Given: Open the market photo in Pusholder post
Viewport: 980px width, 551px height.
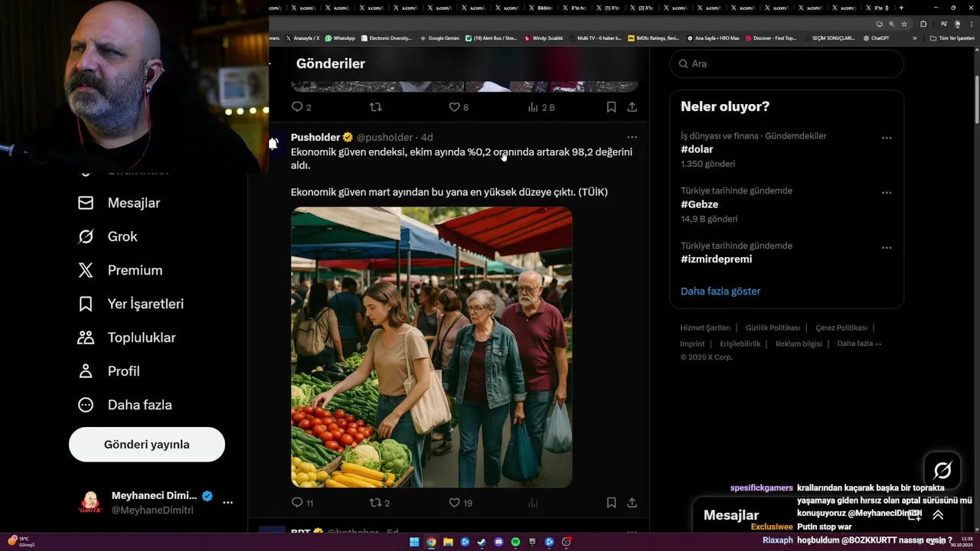Looking at the screenshot, I should 432,347.
